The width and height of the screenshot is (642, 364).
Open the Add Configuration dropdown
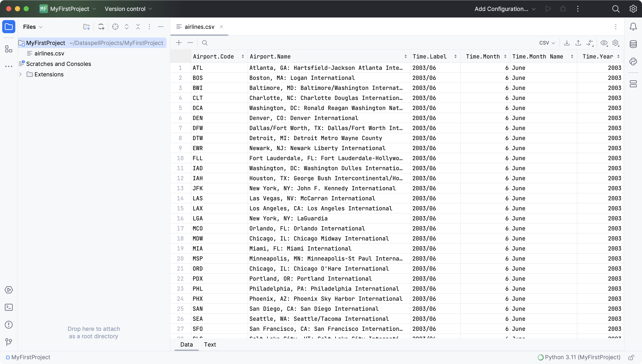coord(505,9)
